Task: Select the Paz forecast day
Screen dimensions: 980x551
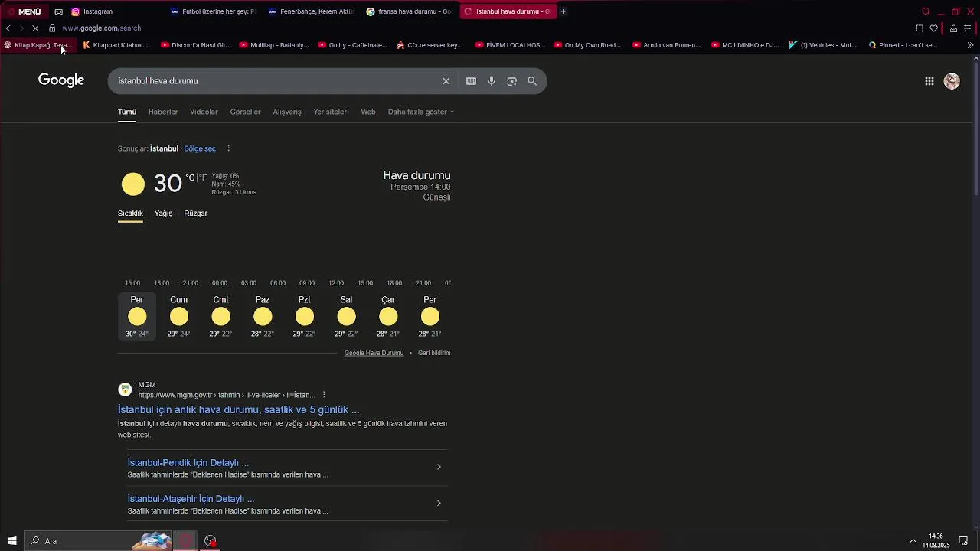Action: click(263, 317)
